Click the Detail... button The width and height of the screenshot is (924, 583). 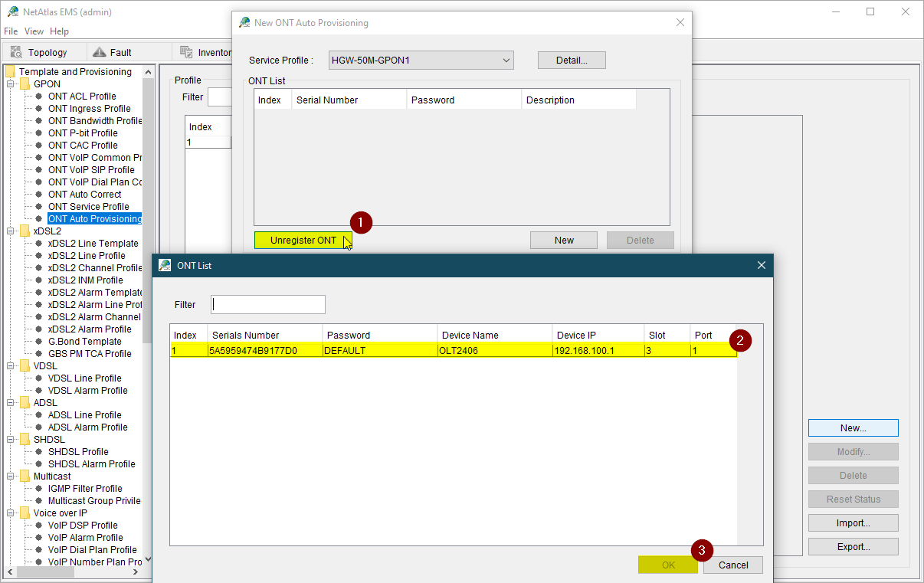pyautogui.click(x=572, y=61)
